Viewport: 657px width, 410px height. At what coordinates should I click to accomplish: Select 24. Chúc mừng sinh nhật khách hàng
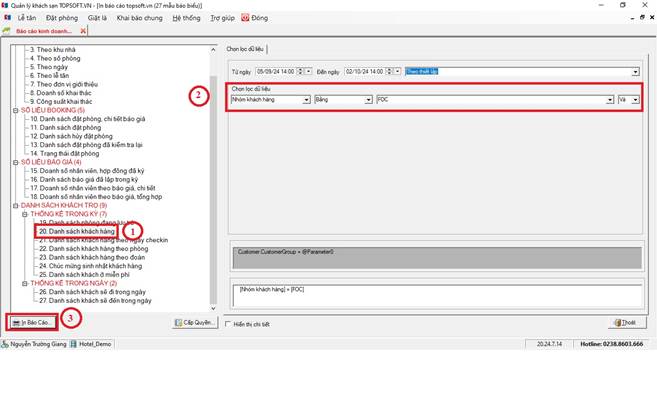point(91,266)
